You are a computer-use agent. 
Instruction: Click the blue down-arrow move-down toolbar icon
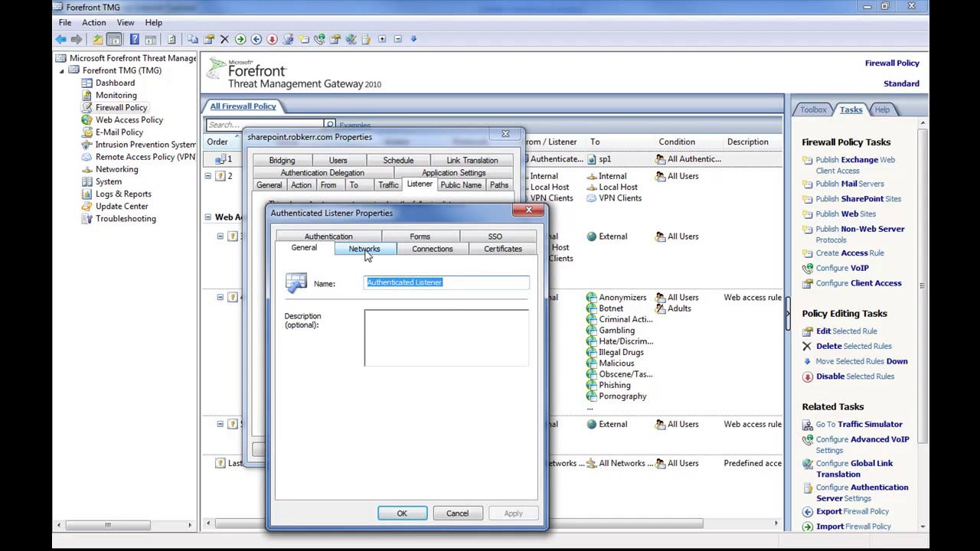(413, 39)
